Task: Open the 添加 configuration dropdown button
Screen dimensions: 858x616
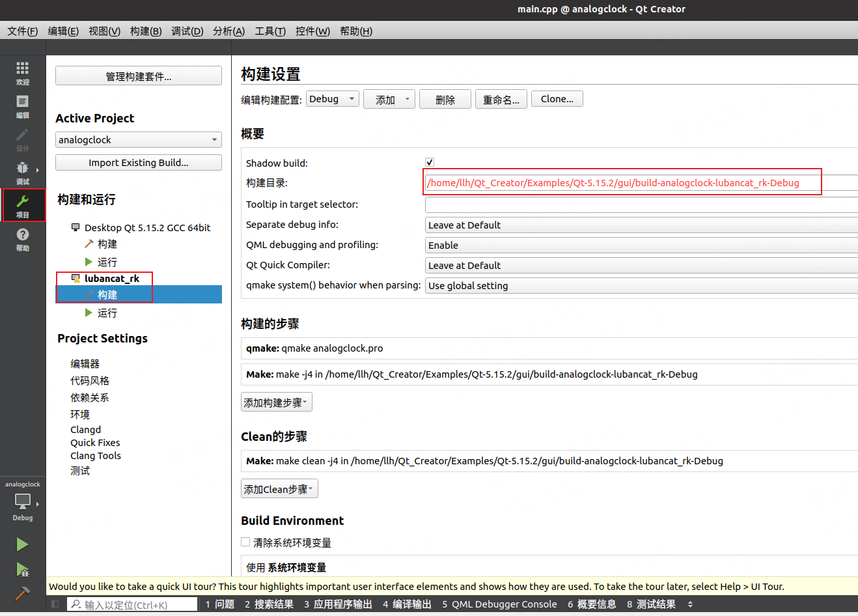Action: tap(389, 100)
